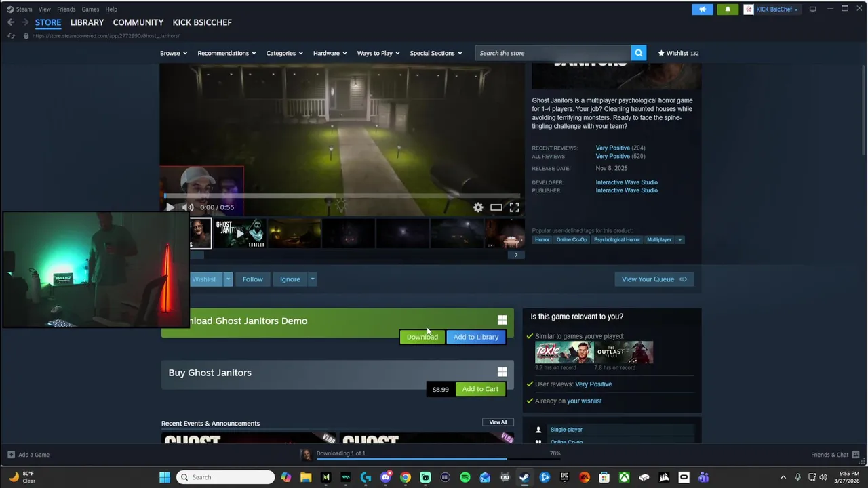Click the Search the store field

click(x=553, y=53)
